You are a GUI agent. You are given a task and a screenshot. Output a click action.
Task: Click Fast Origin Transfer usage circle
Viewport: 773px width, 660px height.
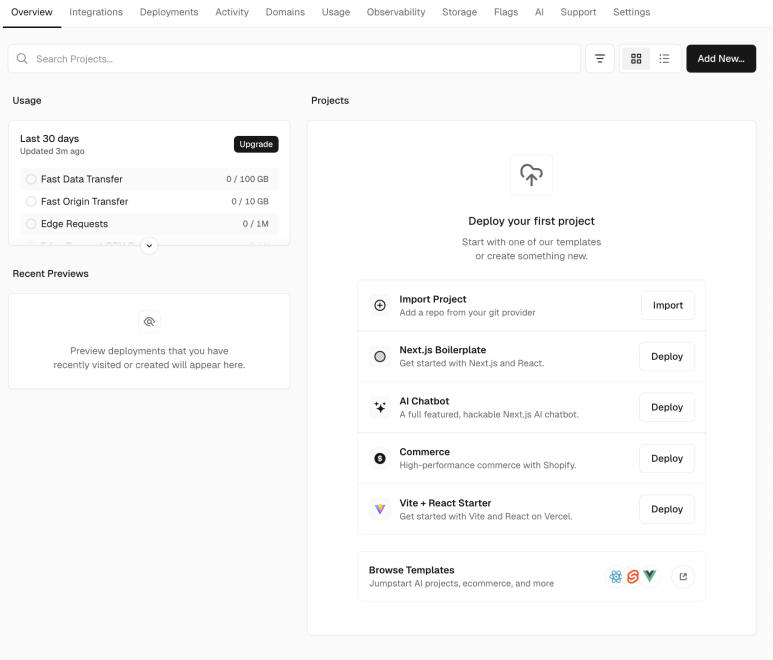[31, 201]
